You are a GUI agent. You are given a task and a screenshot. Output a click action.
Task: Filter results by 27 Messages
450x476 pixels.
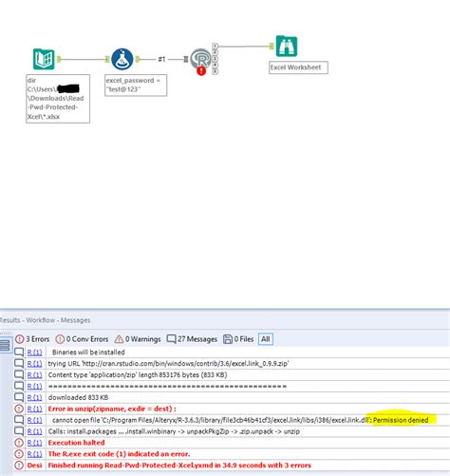point(192,339)
